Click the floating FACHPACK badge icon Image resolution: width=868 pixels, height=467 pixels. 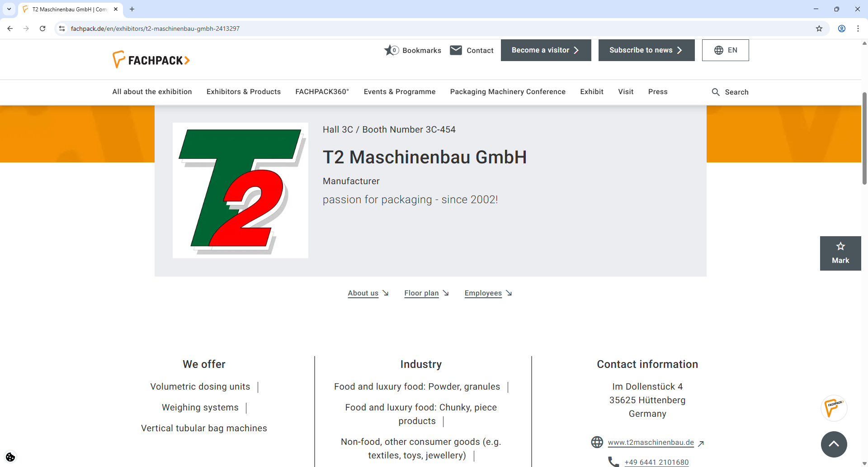(834, 408)
